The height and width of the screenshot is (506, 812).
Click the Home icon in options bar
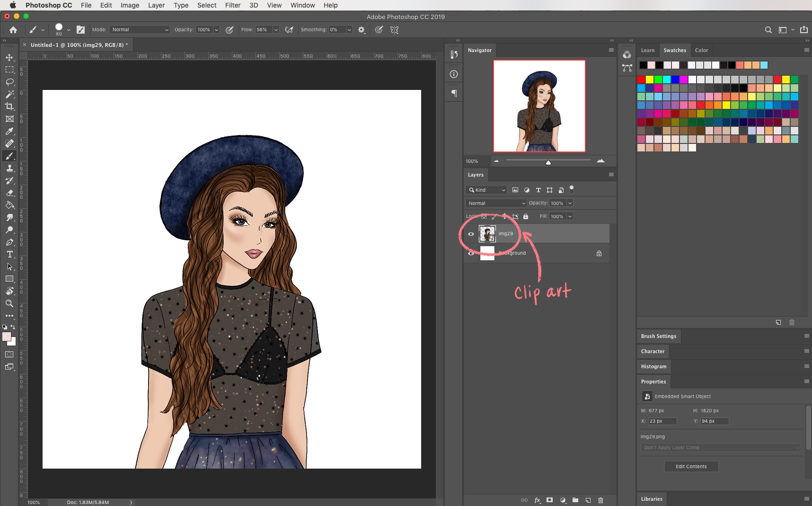pyautogui.click(x=13, y=30)
